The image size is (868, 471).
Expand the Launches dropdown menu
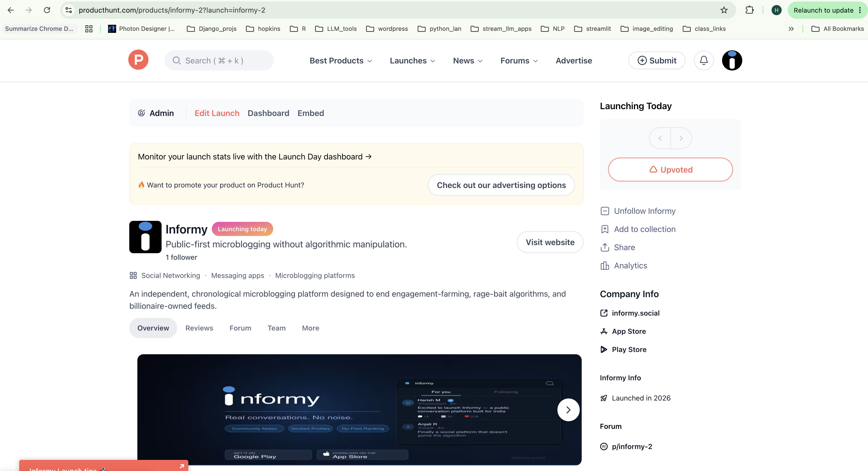[x=413, y=61]
